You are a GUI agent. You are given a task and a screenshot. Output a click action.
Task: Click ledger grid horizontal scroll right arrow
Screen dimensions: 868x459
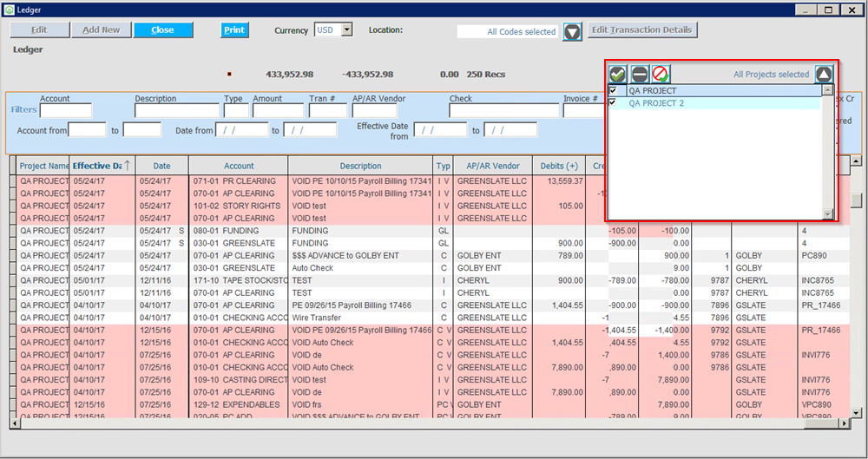point(845,423)
